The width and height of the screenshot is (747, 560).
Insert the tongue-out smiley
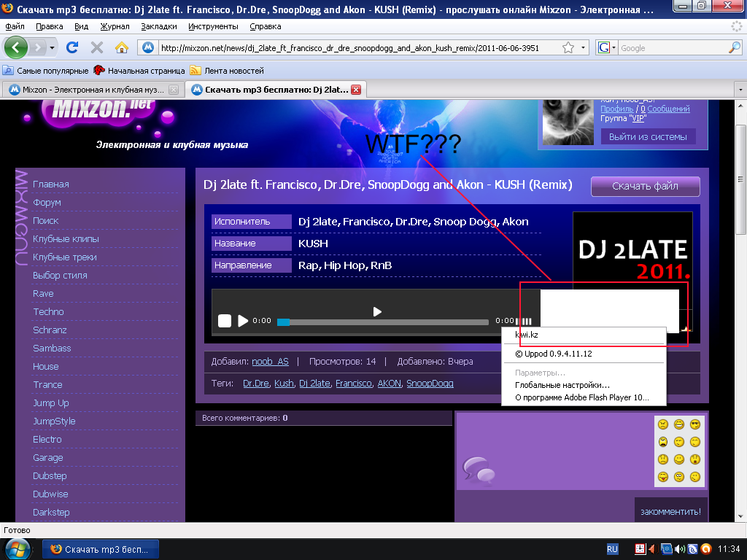662,477
